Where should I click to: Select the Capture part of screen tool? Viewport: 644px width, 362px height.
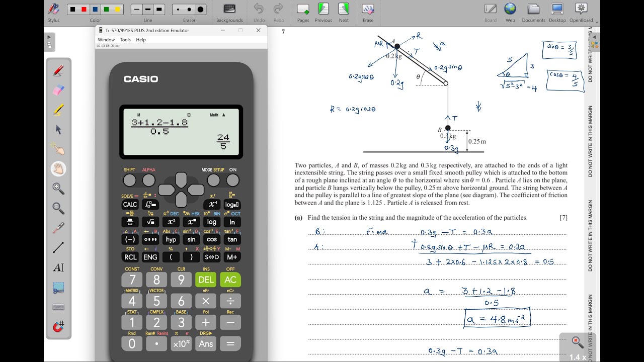[58, 288]
